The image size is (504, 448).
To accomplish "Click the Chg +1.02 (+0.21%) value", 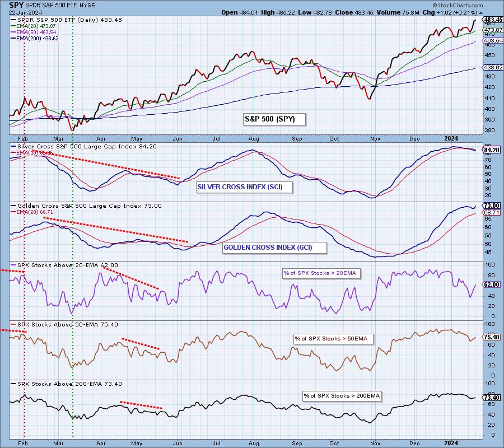I will (450, 12).
